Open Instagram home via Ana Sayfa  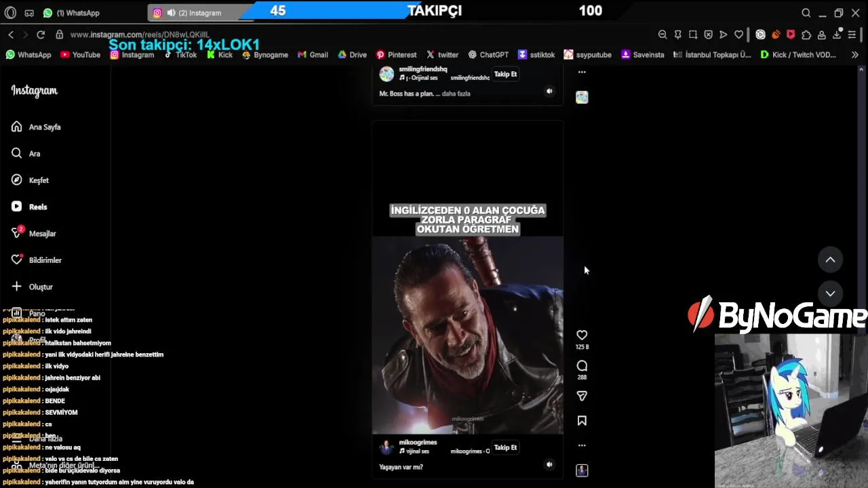tap(37, 127)
